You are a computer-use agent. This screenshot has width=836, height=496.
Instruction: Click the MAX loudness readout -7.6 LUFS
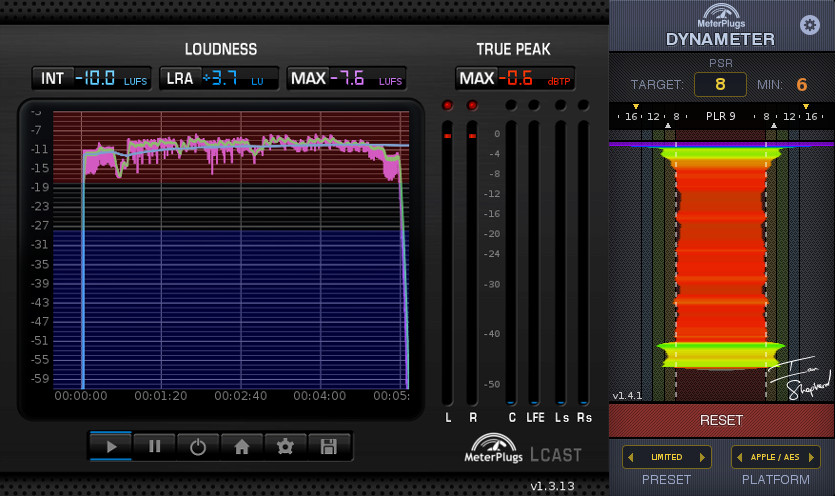tap(347, 78)
